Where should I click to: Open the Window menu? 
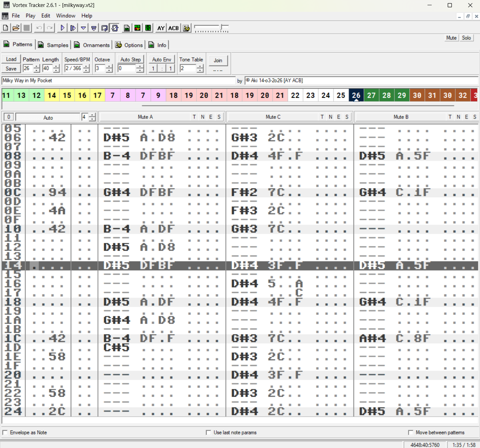tap(65, 16)
